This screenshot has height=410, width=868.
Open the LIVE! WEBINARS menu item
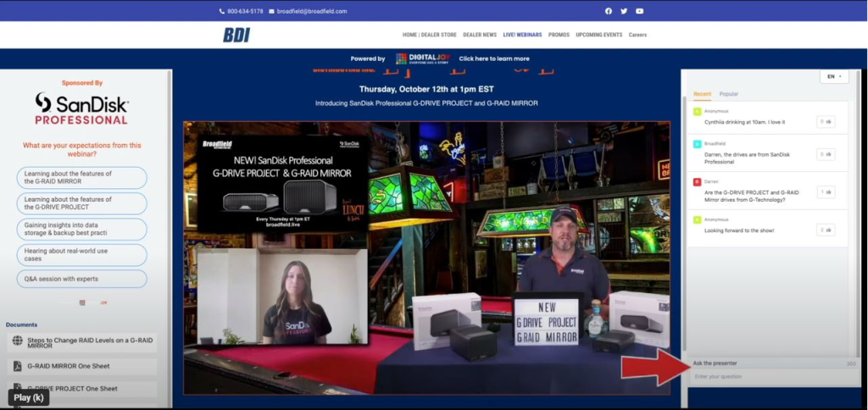tap(522, 35)
